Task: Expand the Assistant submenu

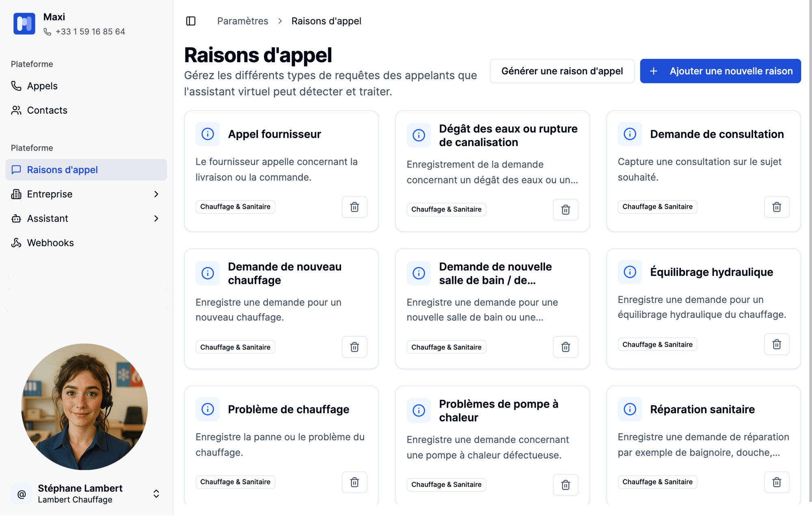Action: pyautogui.click(x=156, y=219)
